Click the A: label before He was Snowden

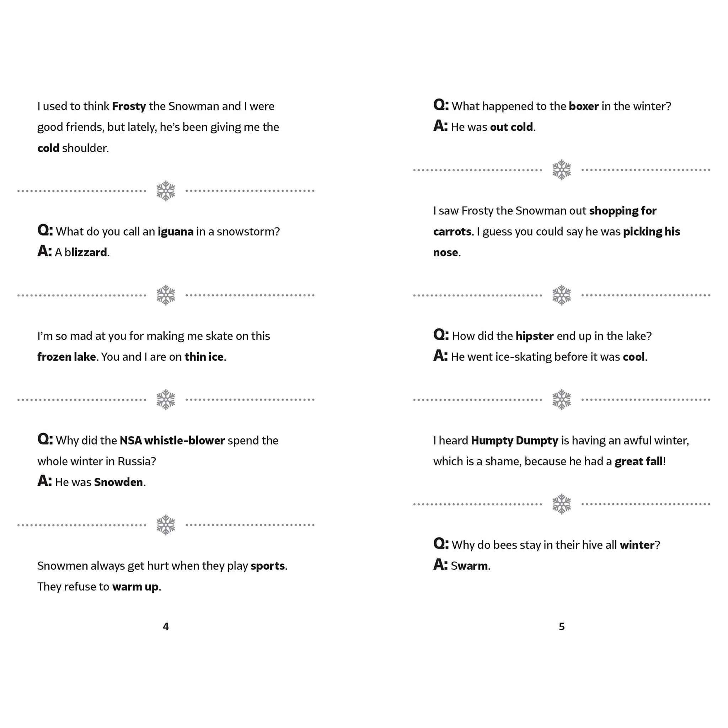(44, 481)
